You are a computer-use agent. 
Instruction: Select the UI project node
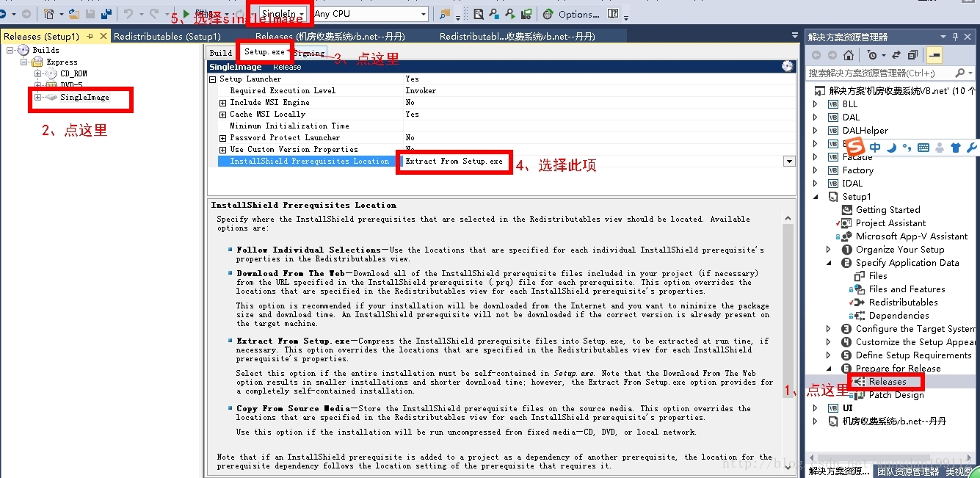(848, 408)
